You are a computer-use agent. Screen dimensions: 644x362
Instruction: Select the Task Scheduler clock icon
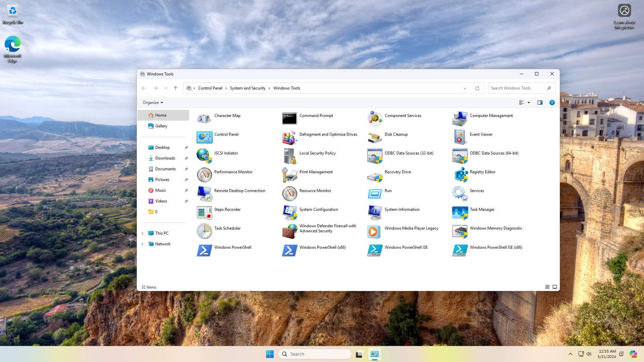click(x=204, y=231)
